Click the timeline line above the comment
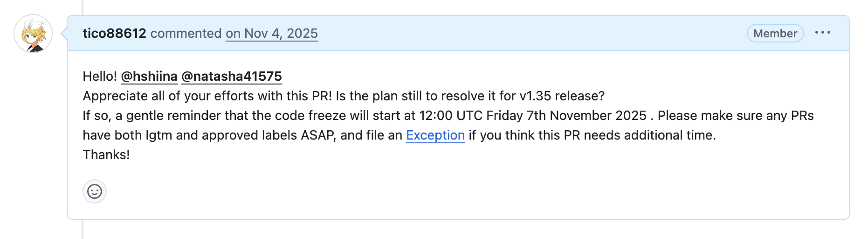The image size is (868, 239). (x=83, y=7)
